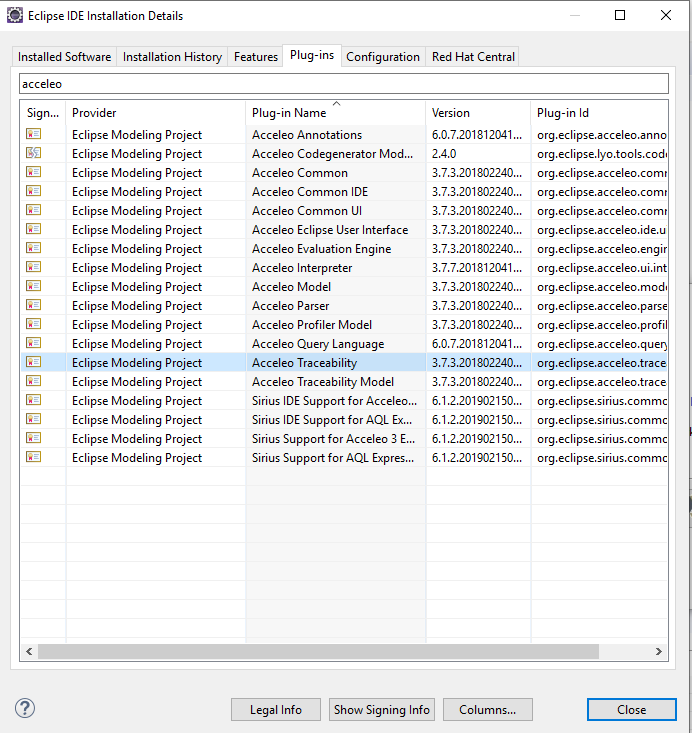Click the signed icon next to Acceleo Parser
The height and width of the screenshot is (733, 692).
coord(33,306)
